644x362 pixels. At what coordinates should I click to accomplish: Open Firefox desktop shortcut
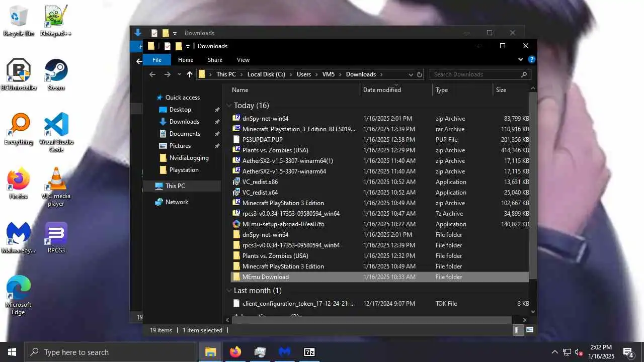(x=19, y=184)
